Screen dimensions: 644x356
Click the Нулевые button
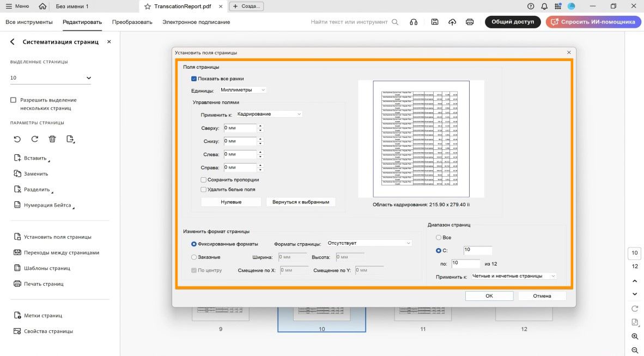231,202
